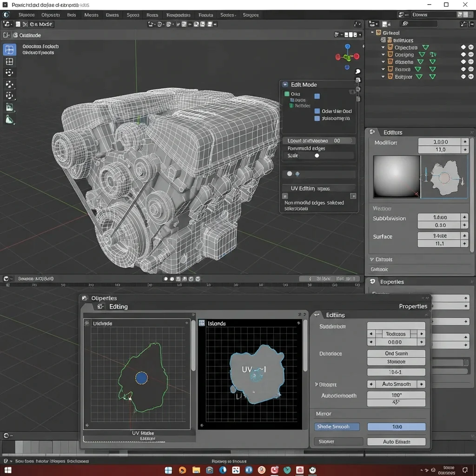
Task: Click the Blender logo in the menu bar
Action: pos(7,15)
